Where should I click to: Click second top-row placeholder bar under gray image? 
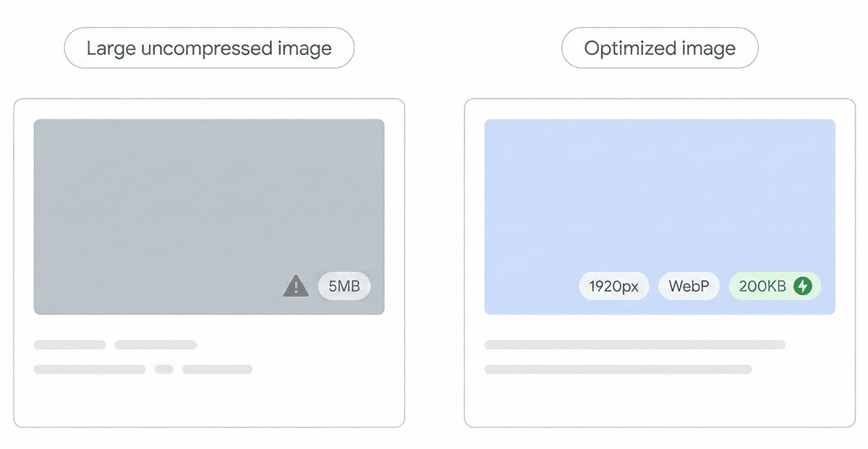click(156, 345)
